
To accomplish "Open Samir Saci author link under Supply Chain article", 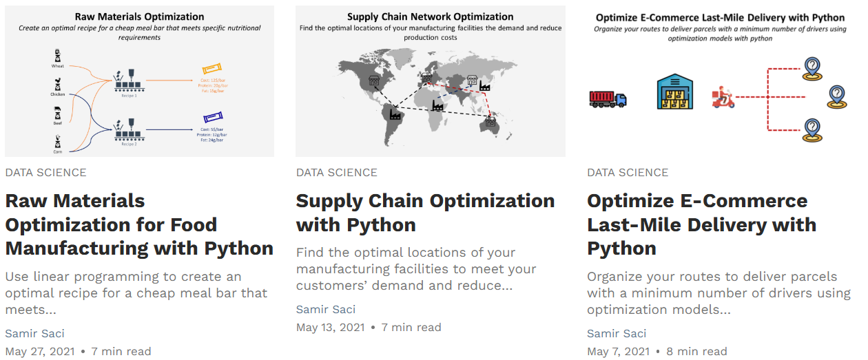I will (x=326, y=309).
